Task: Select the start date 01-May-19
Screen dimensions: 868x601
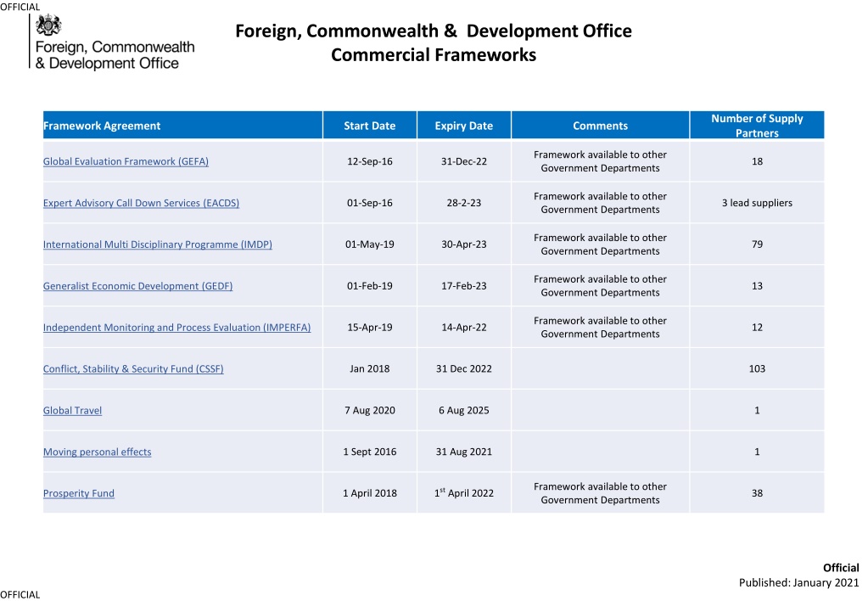Action: [x=370, y=244]
